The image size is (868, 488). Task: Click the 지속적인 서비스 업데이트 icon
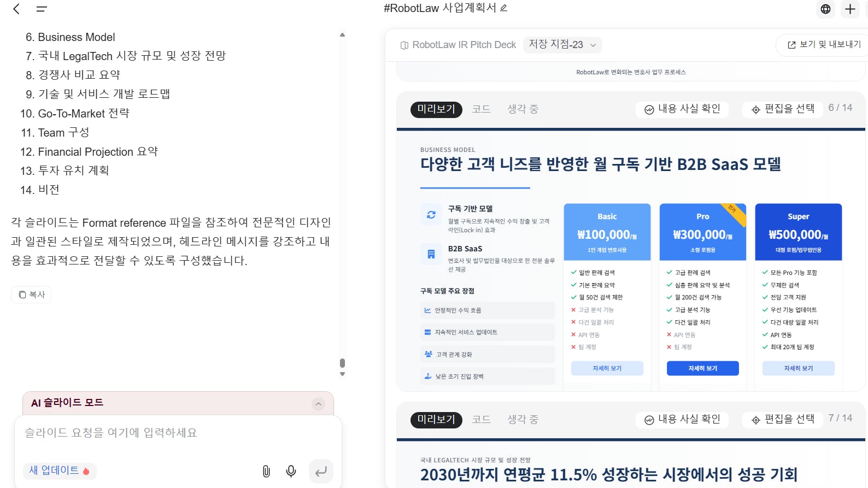tap(427, 332)
